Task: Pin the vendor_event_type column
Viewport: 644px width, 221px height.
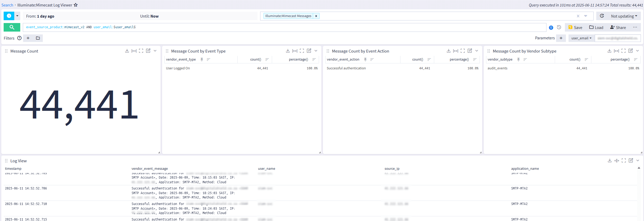Action: pos(202,60)
